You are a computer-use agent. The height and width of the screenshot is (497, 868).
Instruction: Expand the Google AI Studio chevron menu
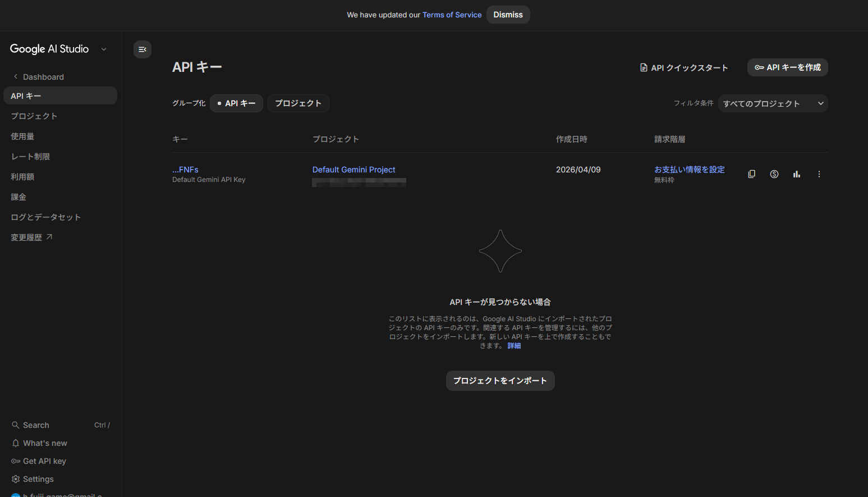click(103, 49)
